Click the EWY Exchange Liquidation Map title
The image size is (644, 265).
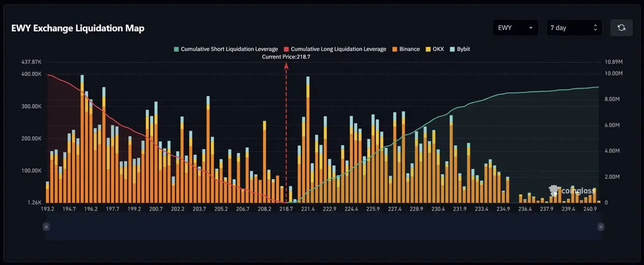(x=78, y=28)
